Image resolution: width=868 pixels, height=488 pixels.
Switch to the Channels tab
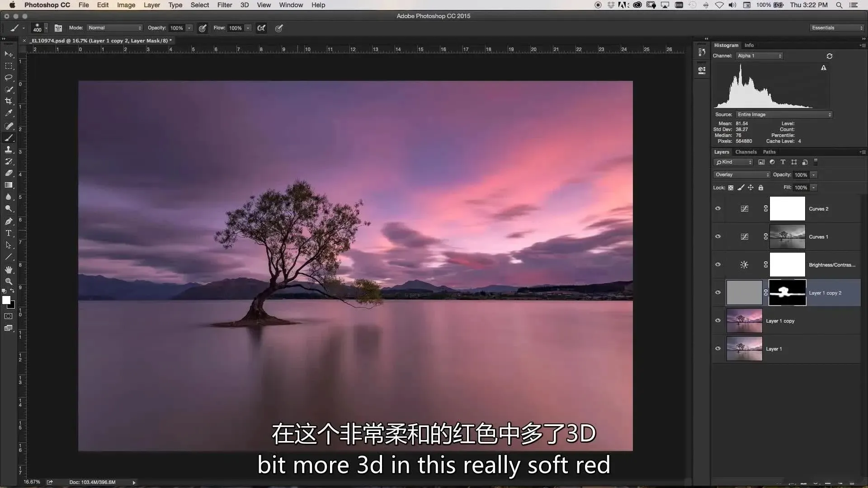point(745,152)
